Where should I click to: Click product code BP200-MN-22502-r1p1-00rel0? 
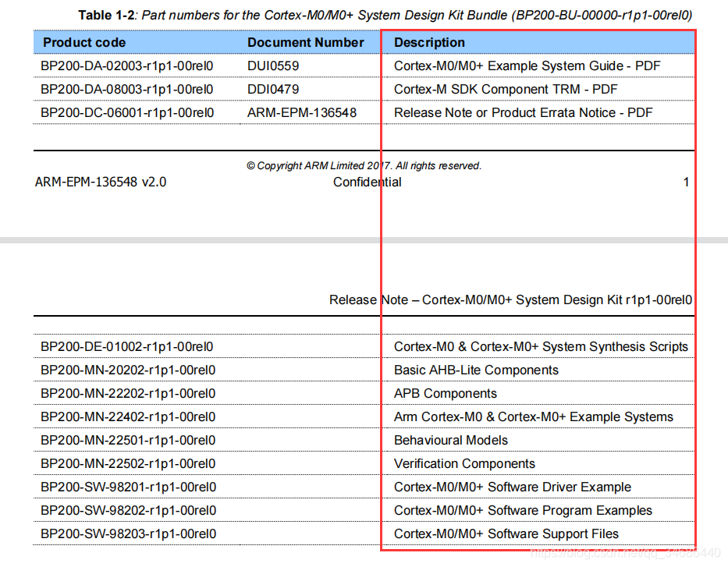tap(128, 463)
